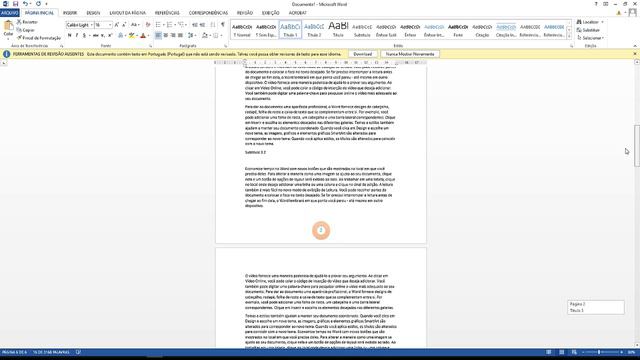
Task: Switch to the REVISÃO tab
Action: (x=245, y=13)
